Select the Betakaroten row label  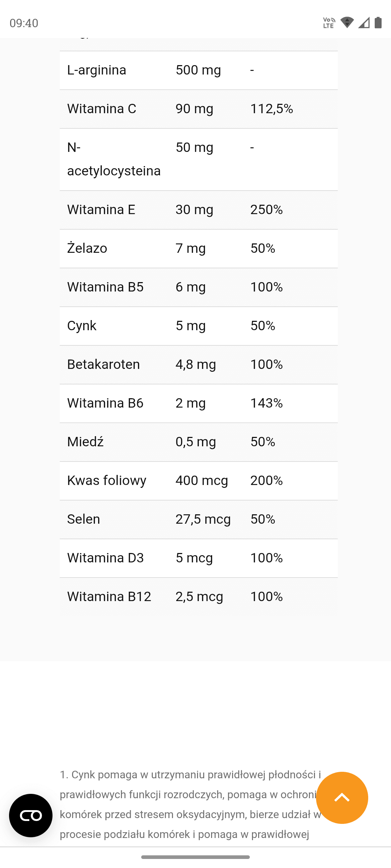click(104, 364)
